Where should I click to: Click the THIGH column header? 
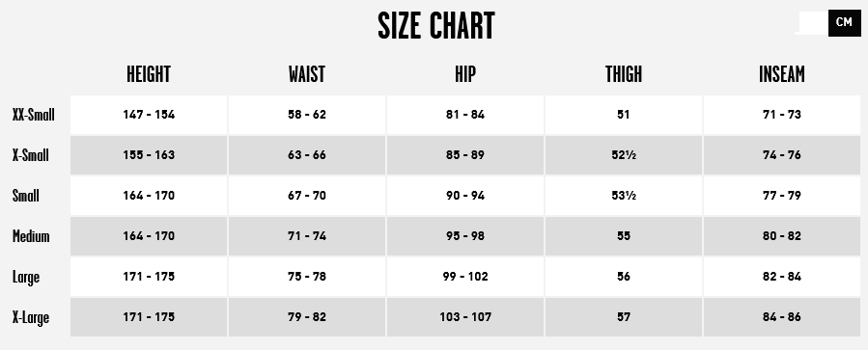coord(624,74)
